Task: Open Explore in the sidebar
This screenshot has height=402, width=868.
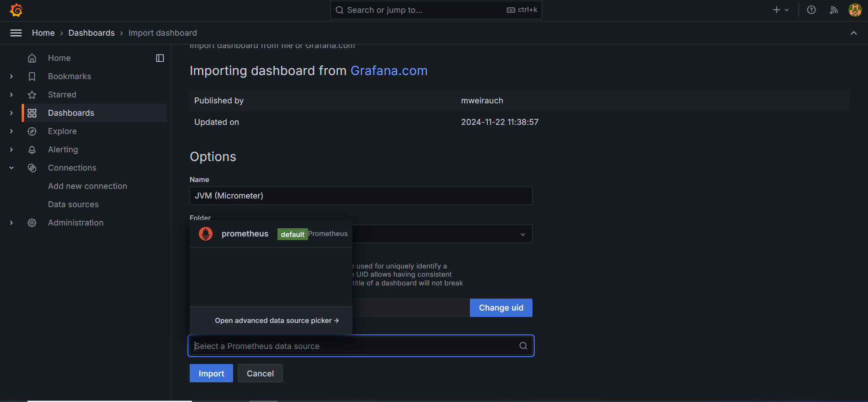Action: [x=62, y=131]
